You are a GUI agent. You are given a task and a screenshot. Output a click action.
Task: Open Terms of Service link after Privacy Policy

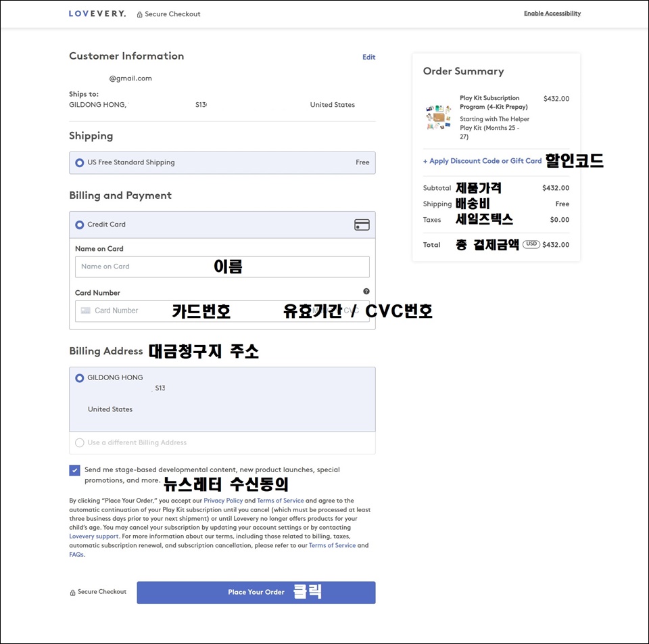280,501
